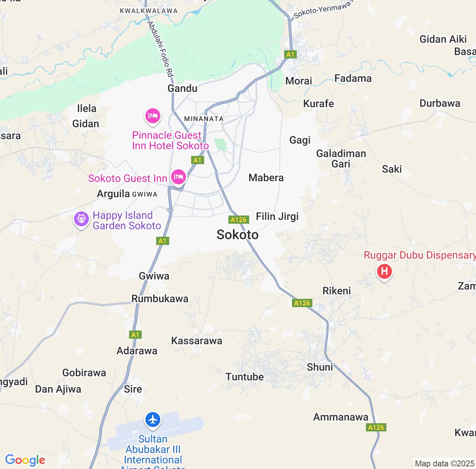Select the Shuni town label
476x469 pixels.
pos(320,367)
